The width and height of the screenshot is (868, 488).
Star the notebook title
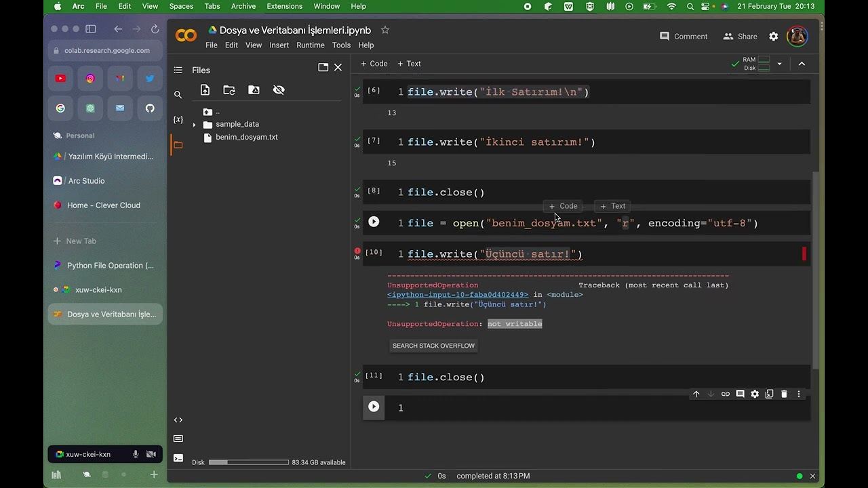point(385,30)
